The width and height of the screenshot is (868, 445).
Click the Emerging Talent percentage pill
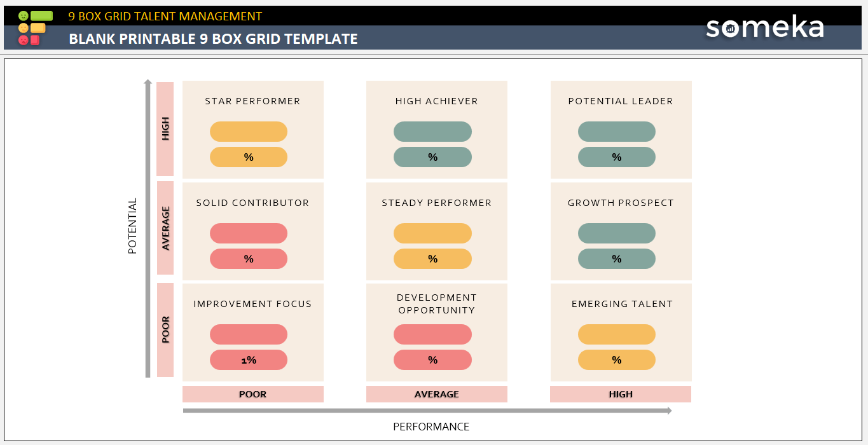(x=616, y=360)
